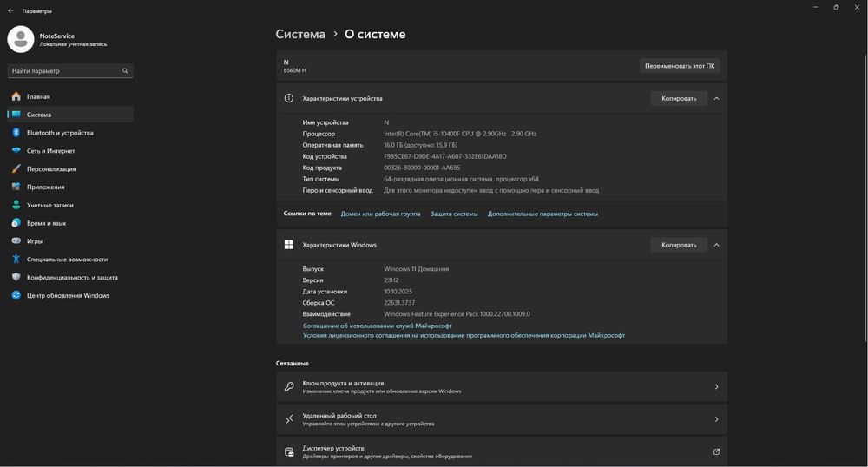Image resolution: width=868 pixels, height=467 pixels.
Task: Collapse the Характеристики устройства section chevron
Action: click(716, 98)
